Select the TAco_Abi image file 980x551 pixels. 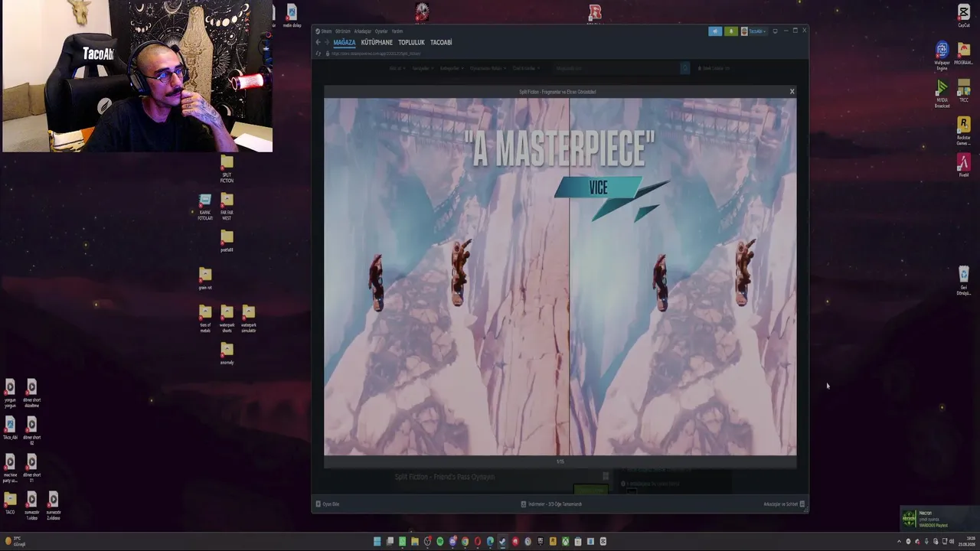point(10,429)
